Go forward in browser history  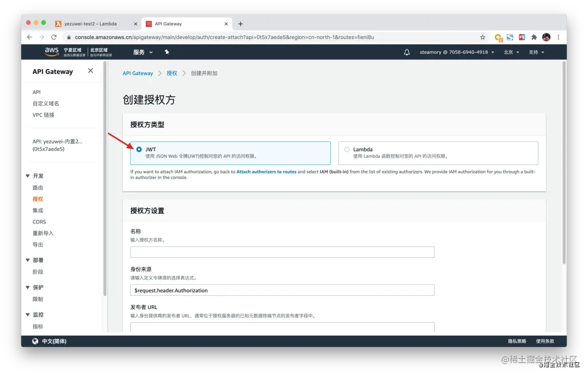42,37
